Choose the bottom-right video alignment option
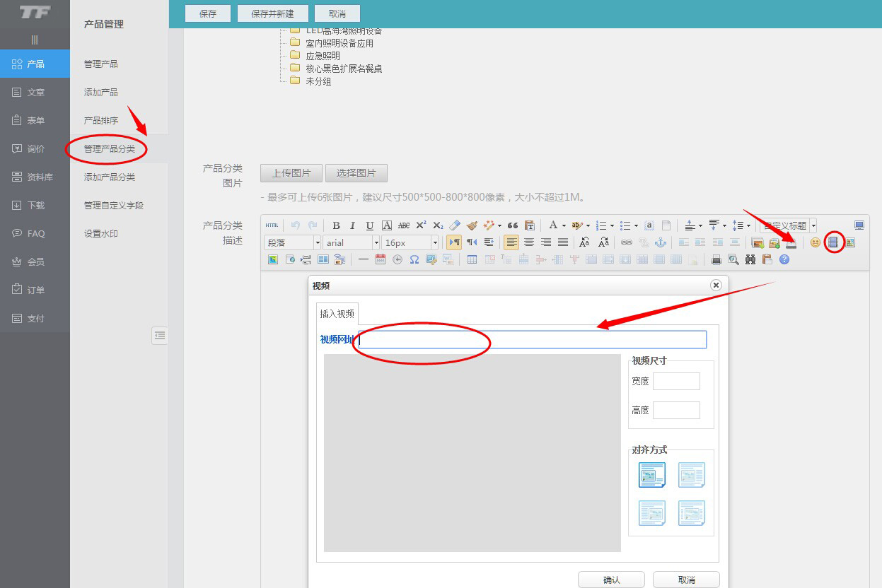The image size is (882, 588). click(691, 513)
